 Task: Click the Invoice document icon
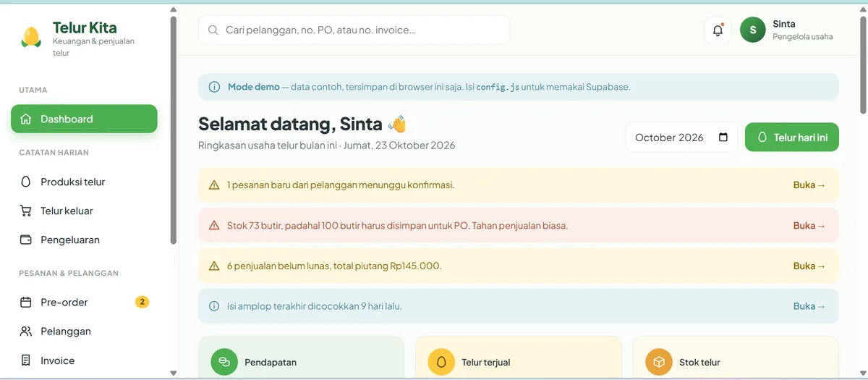(26, 360)
